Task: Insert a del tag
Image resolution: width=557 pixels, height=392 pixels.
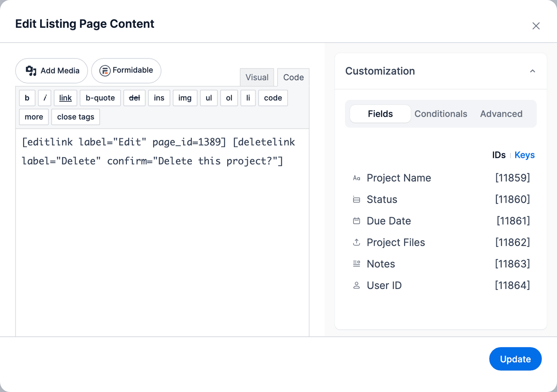Action: coord(134,98)
